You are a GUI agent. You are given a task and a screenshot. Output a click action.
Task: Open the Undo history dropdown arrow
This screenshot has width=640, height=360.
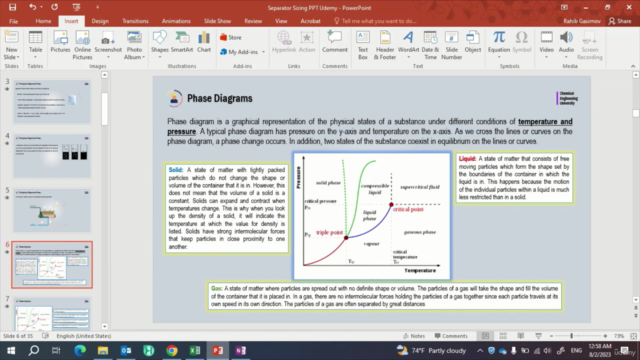click(x=41, y=7)
